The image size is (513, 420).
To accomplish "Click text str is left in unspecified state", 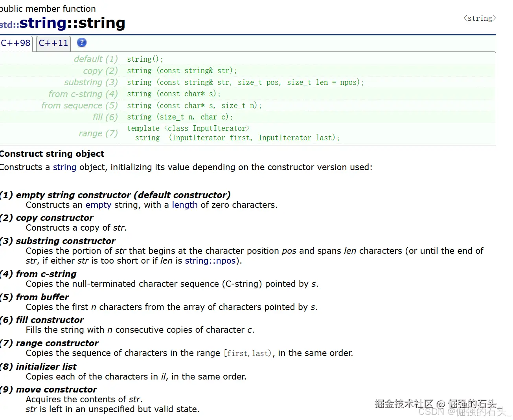I will click(x=113, y=409).
